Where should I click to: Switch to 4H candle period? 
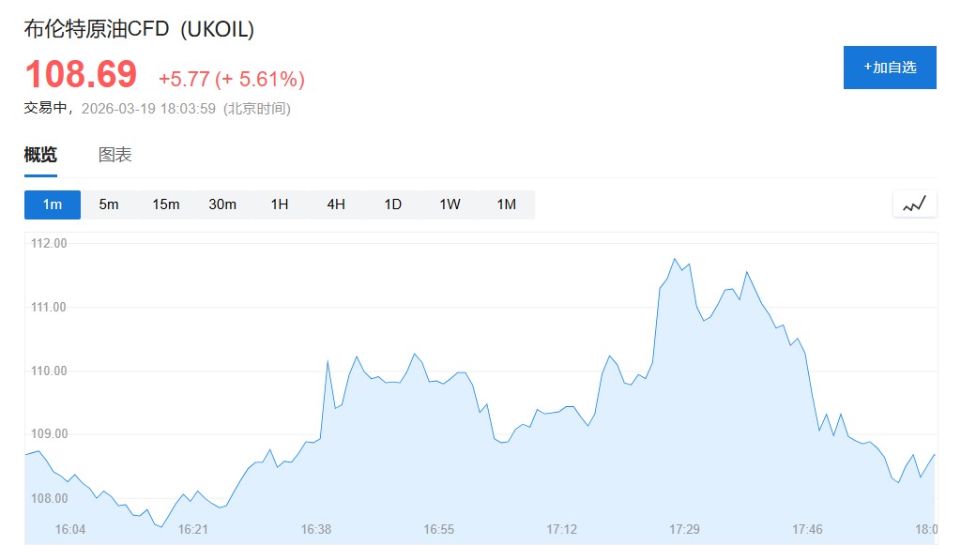[336, 204]
